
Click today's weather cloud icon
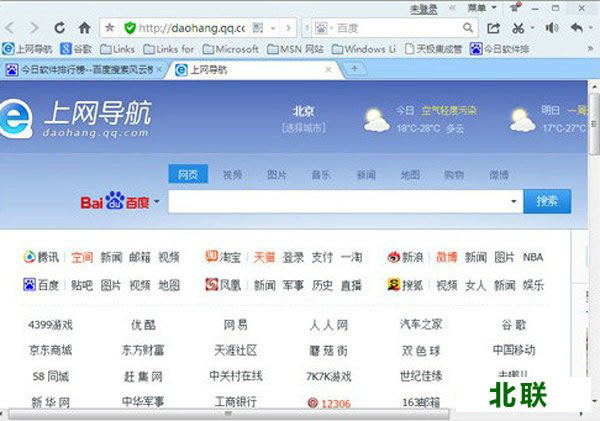[376, 121]
